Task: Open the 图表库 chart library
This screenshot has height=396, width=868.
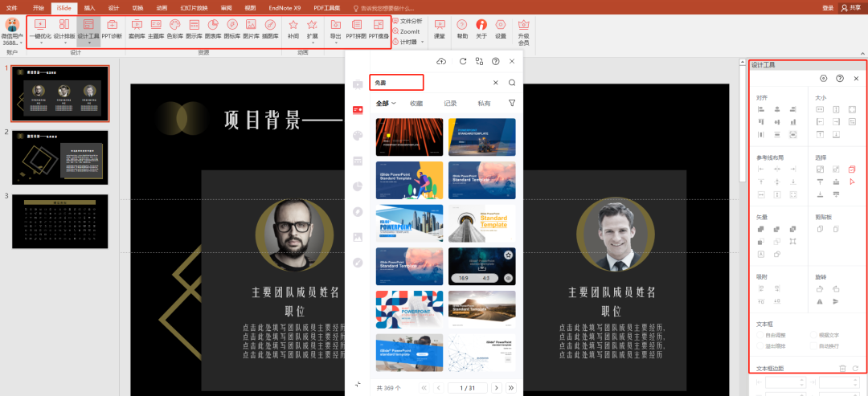Action: (212, 29)
